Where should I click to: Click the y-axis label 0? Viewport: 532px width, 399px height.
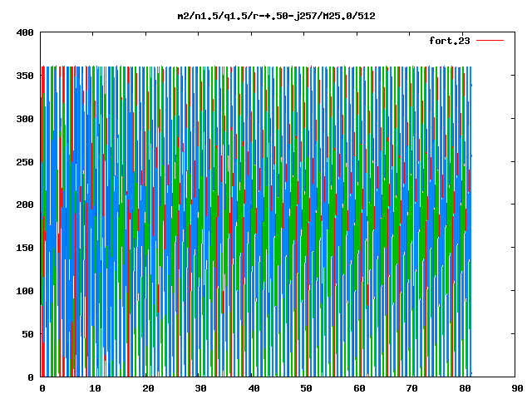(31, 377)
